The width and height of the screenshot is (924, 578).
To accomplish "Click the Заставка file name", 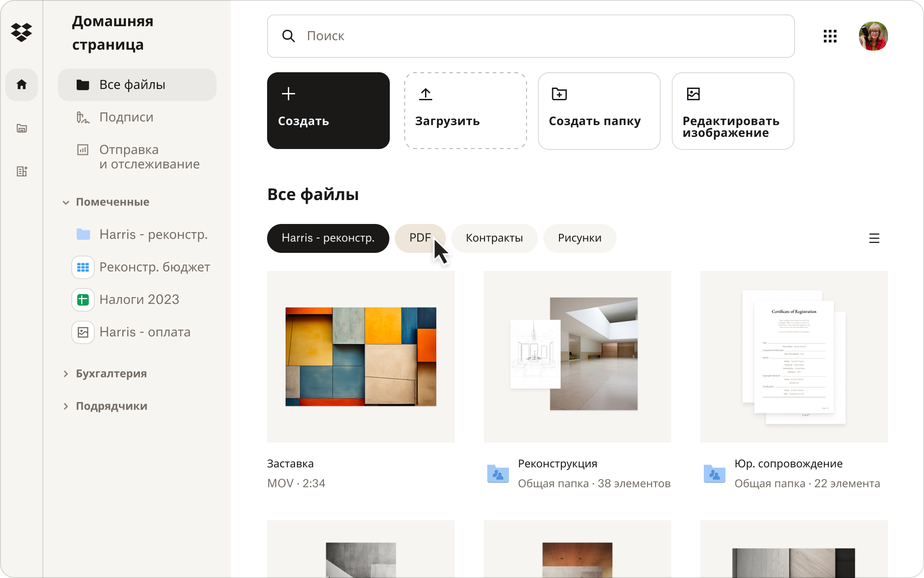I will click(x=290, y=464).
